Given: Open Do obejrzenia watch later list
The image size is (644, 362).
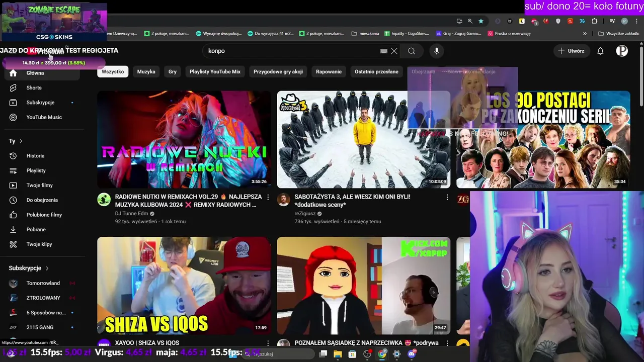Looking at the screenshot, I should tap(42, 200).
